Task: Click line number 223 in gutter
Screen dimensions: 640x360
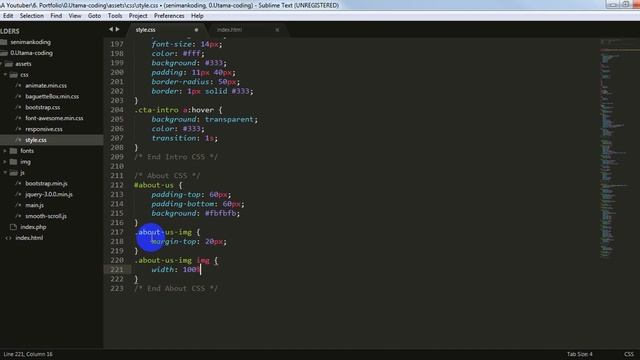Action: pos(117,288)
